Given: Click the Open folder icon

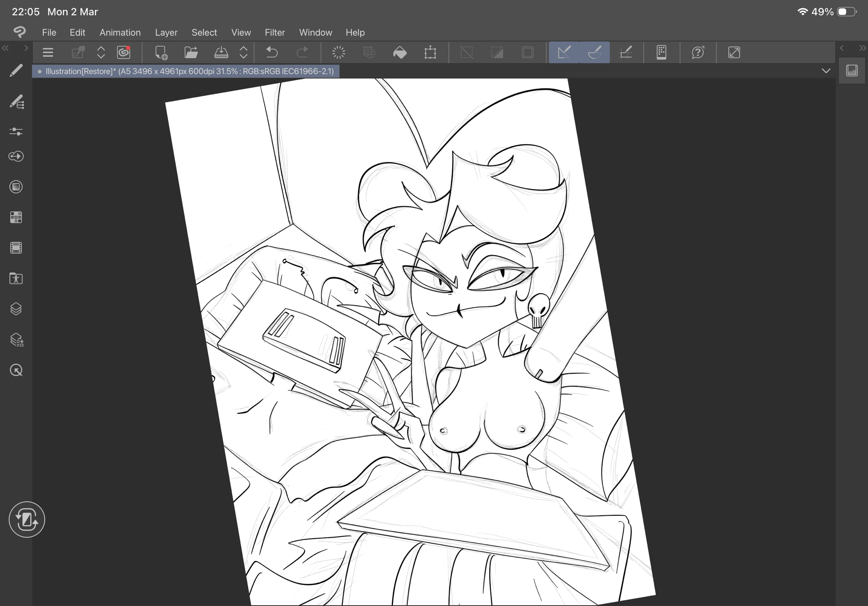Looking at the screenshot, I should click(x=191, y=53).
